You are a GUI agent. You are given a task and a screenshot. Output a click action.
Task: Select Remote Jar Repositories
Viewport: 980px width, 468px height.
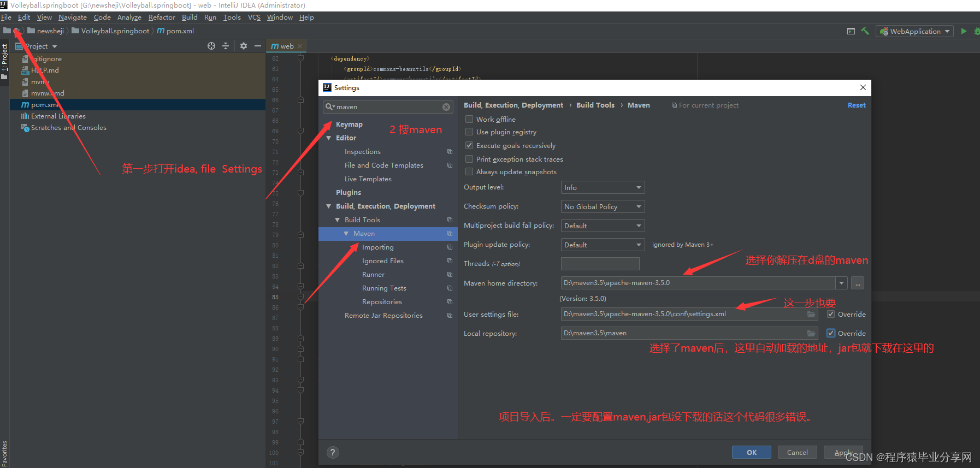tap(384, 316)
